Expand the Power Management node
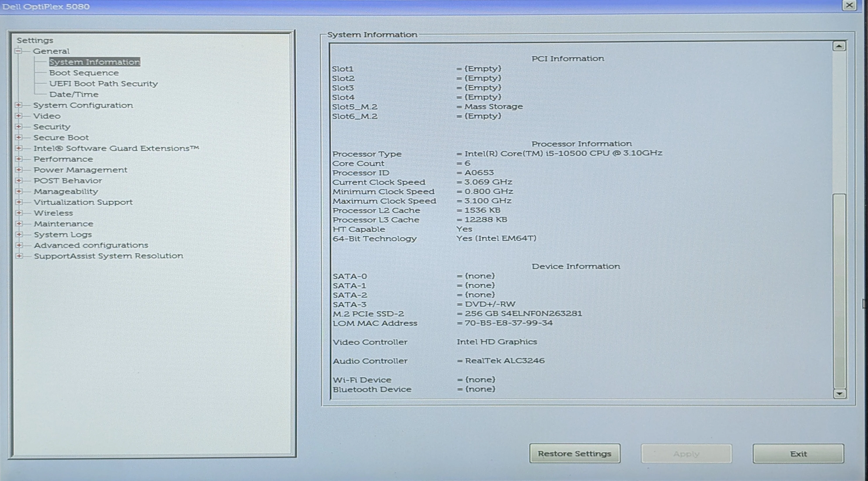Viewport: 868px width, 481px height. tap(19, 170)
